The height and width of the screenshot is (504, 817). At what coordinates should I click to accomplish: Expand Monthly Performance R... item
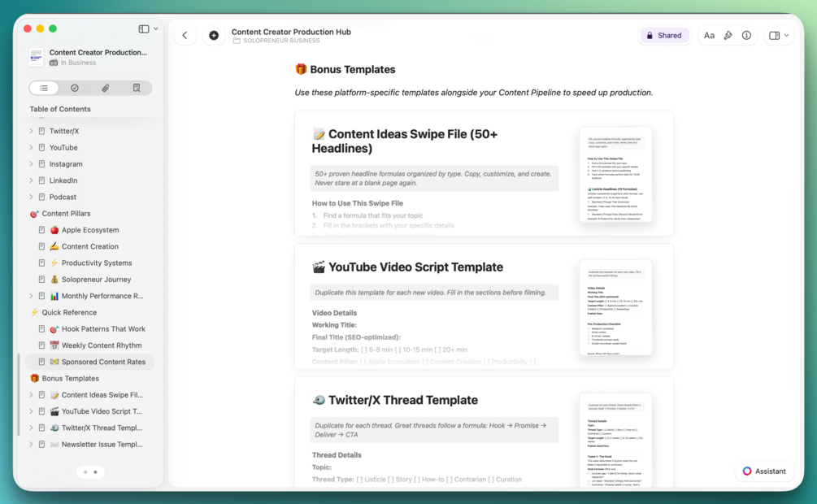(31, 296)
